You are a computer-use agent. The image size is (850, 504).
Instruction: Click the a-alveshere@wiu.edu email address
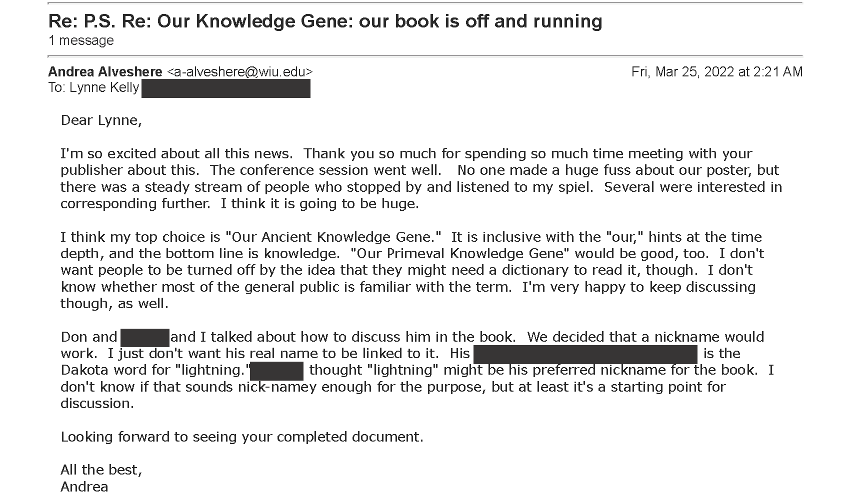[239, 72]
